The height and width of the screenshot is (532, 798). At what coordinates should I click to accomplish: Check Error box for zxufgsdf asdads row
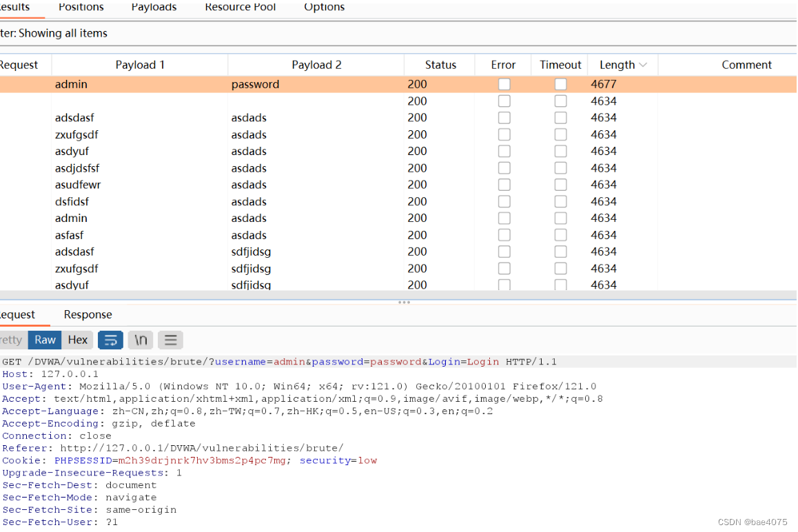point(504,135)
